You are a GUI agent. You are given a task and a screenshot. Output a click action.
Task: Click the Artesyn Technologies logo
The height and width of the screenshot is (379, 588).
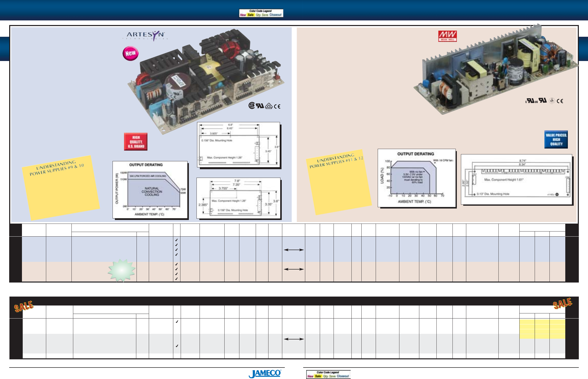pyautogui.click(x=145, y=35)
